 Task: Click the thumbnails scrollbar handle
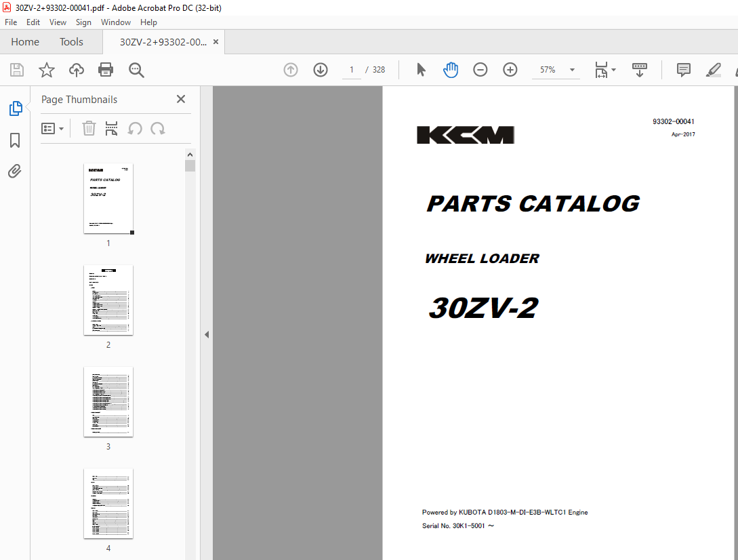pyautogui.click(x=190, y=166)
